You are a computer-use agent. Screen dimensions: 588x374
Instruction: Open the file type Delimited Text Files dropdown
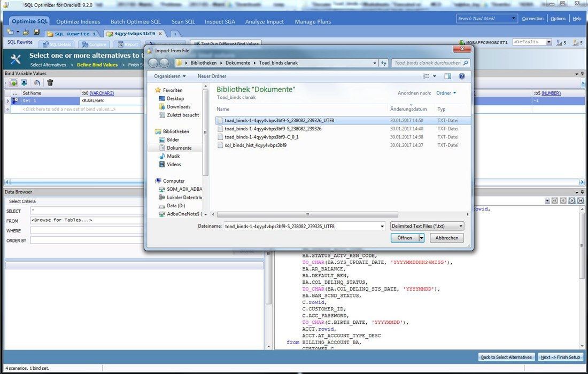(x=427, y=227)
